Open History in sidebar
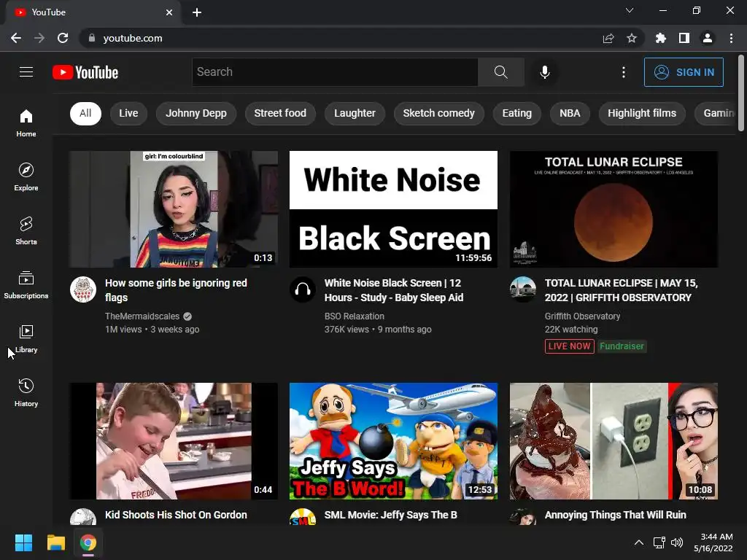 pyautogui.click(x=26, y=393)
